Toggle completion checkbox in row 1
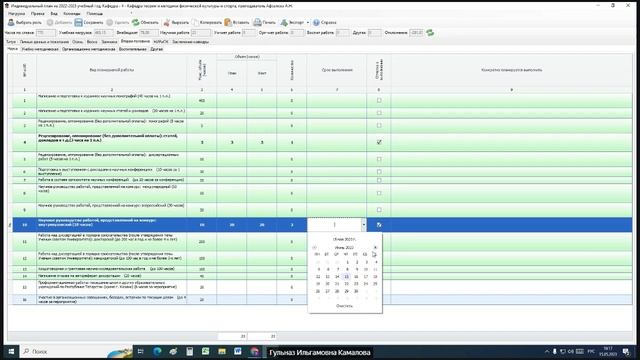 [379, 100]
